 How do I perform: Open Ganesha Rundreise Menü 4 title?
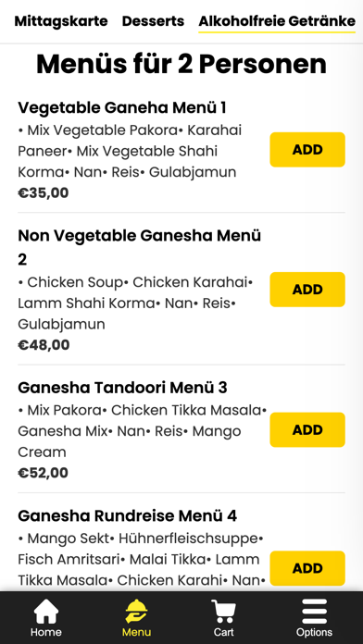click(x=128, y=516)
